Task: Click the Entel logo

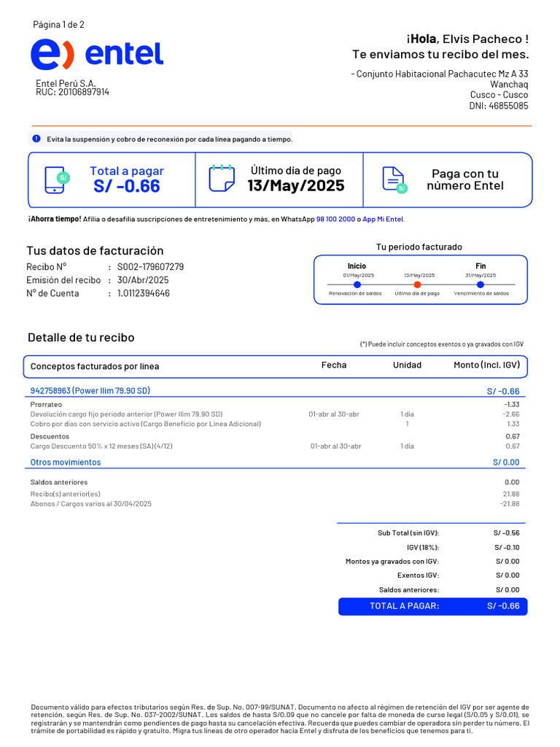Action: coord(97,54)
